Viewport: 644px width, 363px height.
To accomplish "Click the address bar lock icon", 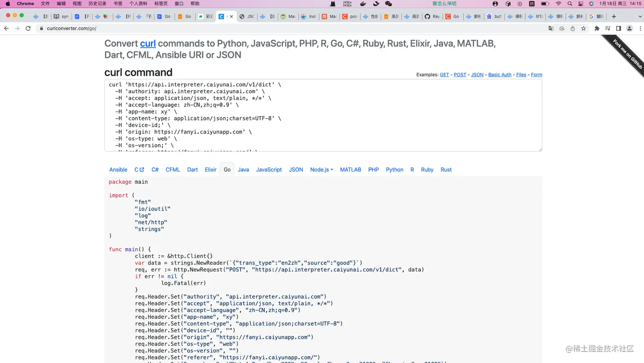I will click(x=41, y=29).
